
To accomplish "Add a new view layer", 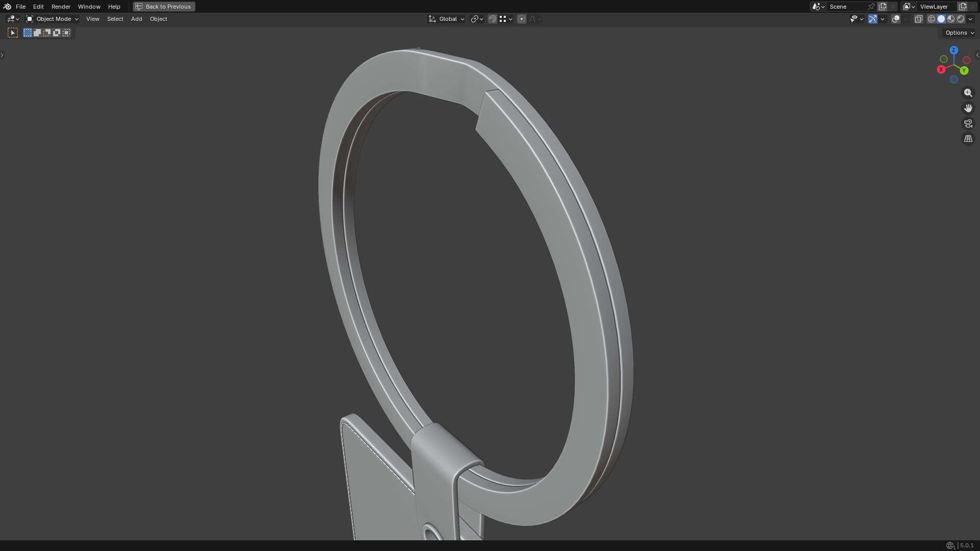I will point(963,7).
